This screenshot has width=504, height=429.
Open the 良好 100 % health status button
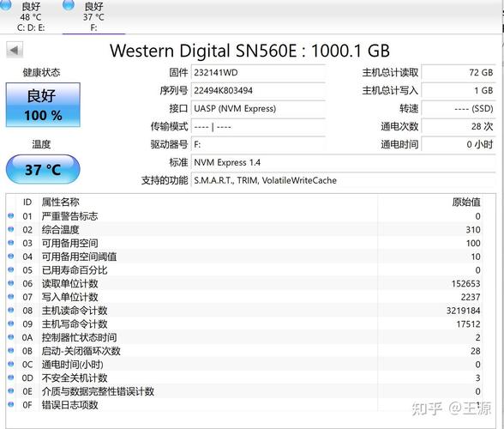coord(43,105)
